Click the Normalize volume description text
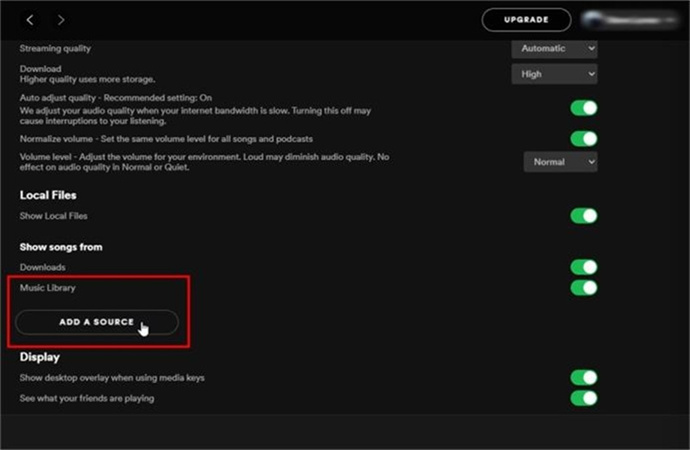690x450 pixels. [166, 139]
